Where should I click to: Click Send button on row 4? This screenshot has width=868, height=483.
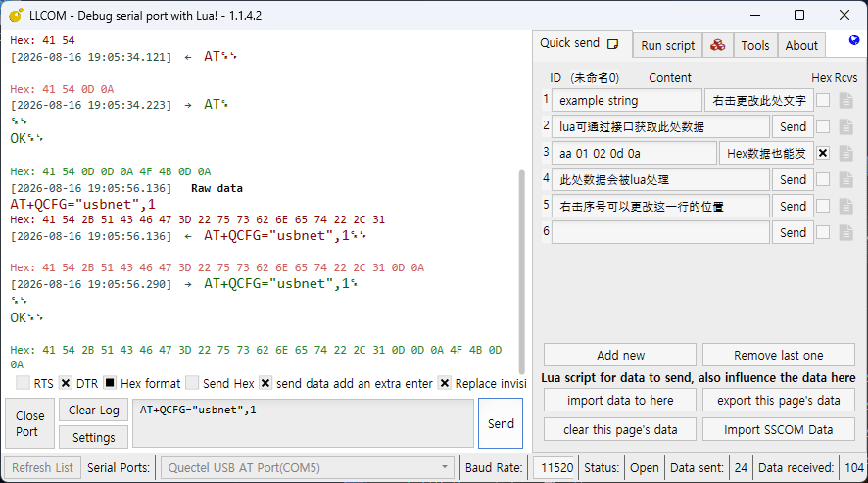coord(793,179)
